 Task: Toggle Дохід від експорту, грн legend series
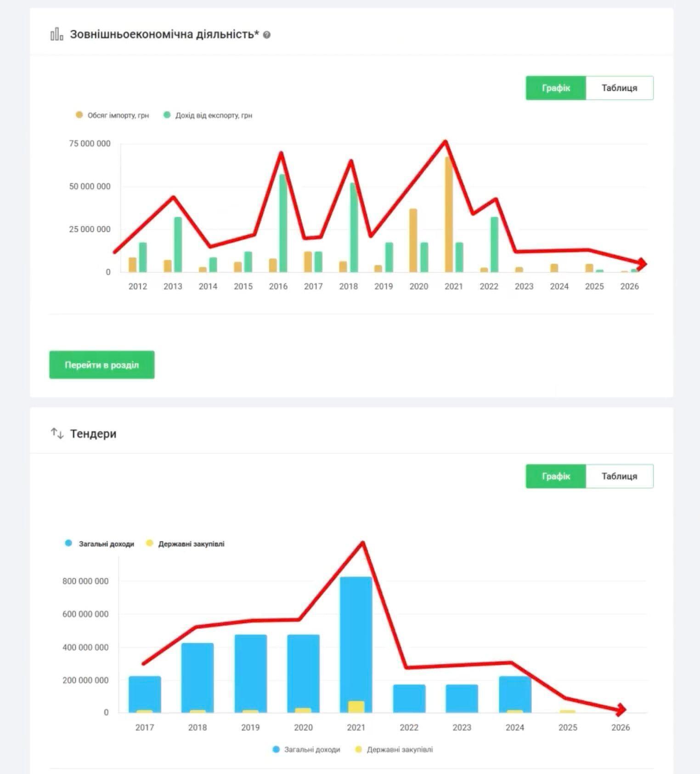[208, 115]
